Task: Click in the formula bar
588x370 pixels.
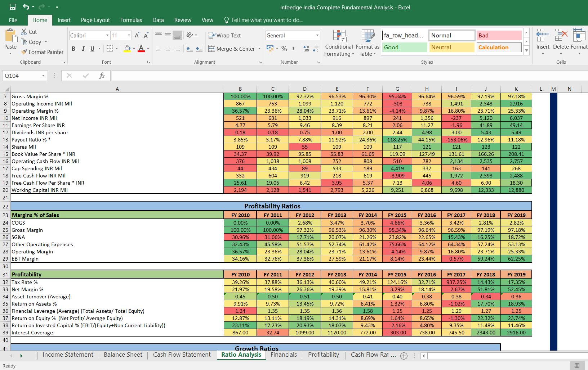Action: (x=349, y=76)
